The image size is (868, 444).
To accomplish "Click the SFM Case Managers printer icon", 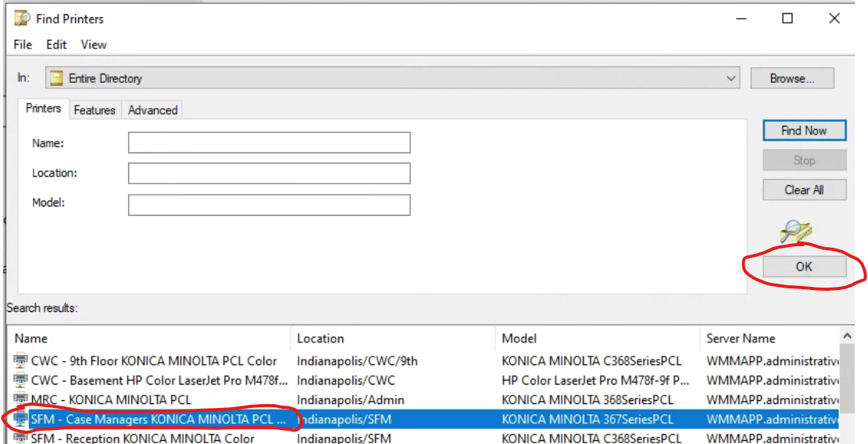I will pos(20,420).
